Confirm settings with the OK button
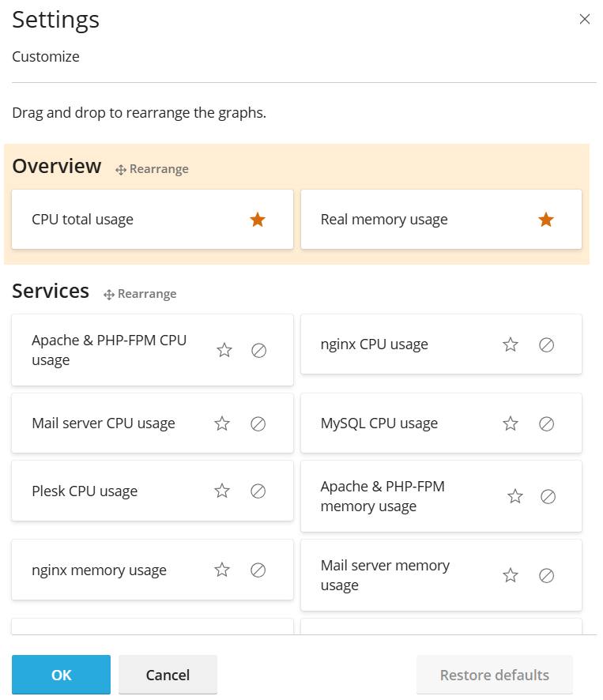The image size is (603, 700). pyautogui.click(x=61, y=675)
